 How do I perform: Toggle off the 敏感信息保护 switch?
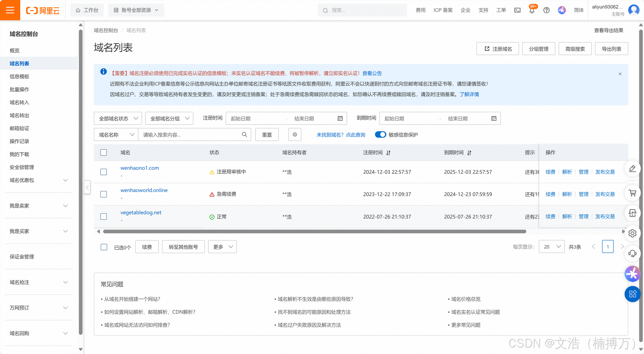click(380, 135)
